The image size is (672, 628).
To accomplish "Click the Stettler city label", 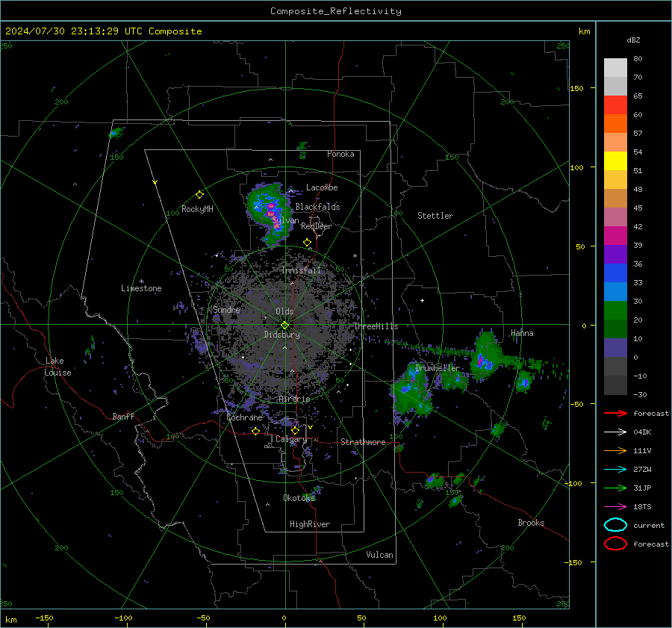I will [435, 216].
